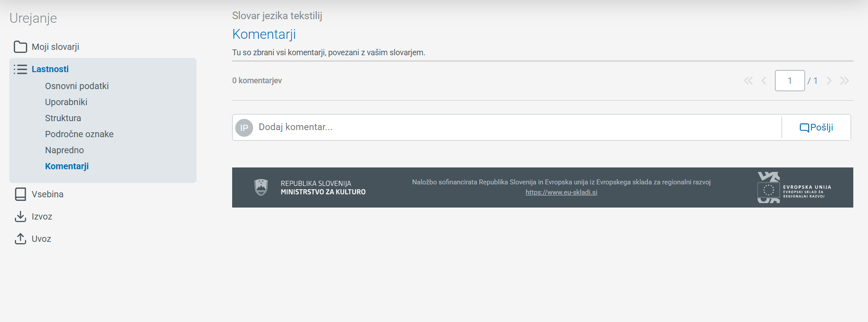Select Struktura in the sidebar

[63, 118]
